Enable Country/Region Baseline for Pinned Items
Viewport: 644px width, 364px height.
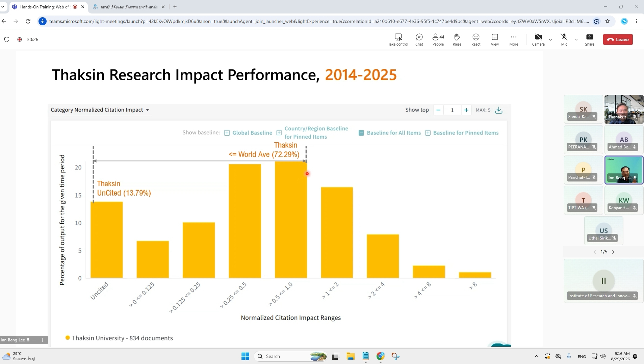(x=312, y=133)
